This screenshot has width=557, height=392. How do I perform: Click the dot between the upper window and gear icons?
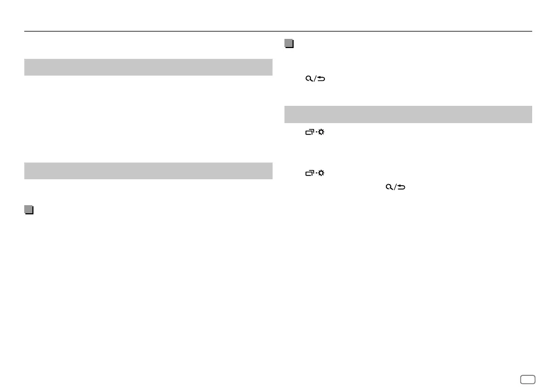(315, 132)
